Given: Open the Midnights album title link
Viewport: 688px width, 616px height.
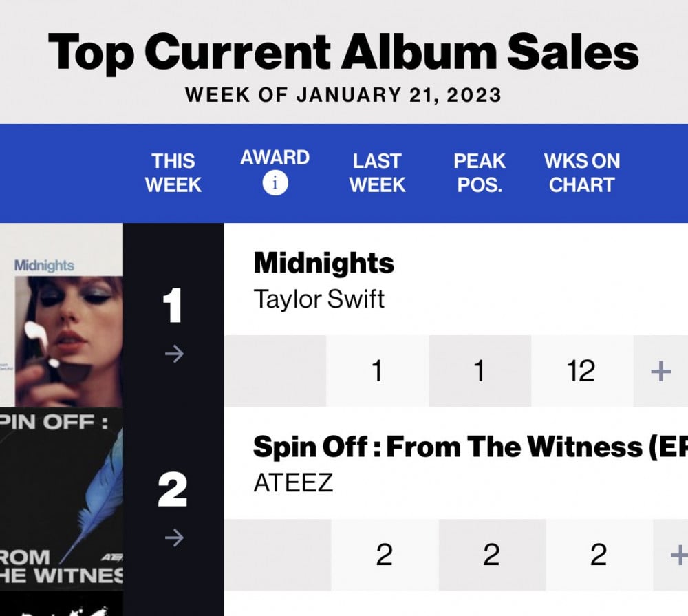Looking at the screenshot, I should [324, 263].
